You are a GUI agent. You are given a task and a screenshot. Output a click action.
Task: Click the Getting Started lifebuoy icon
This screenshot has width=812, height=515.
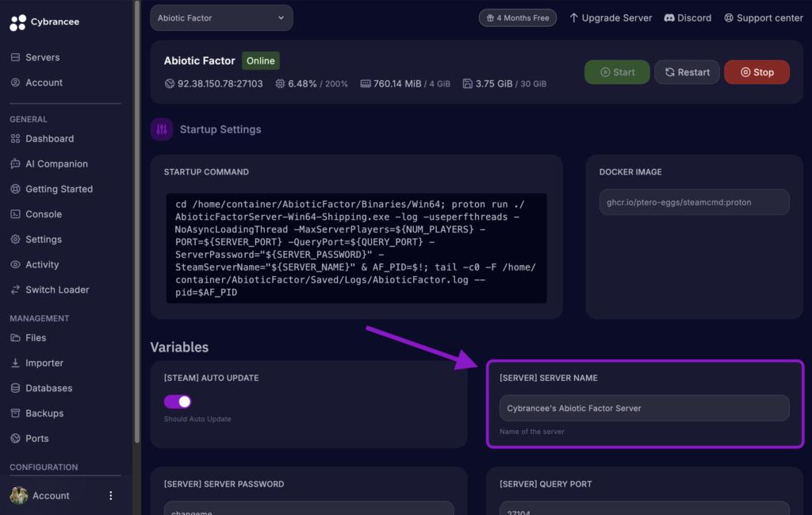pyautogui.click(x=15, y=189)
